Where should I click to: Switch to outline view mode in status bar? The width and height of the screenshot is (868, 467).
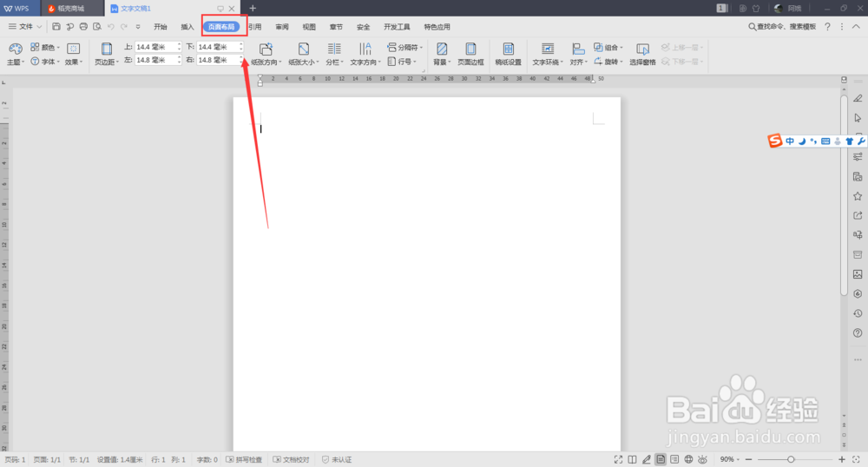click(674, 459)
